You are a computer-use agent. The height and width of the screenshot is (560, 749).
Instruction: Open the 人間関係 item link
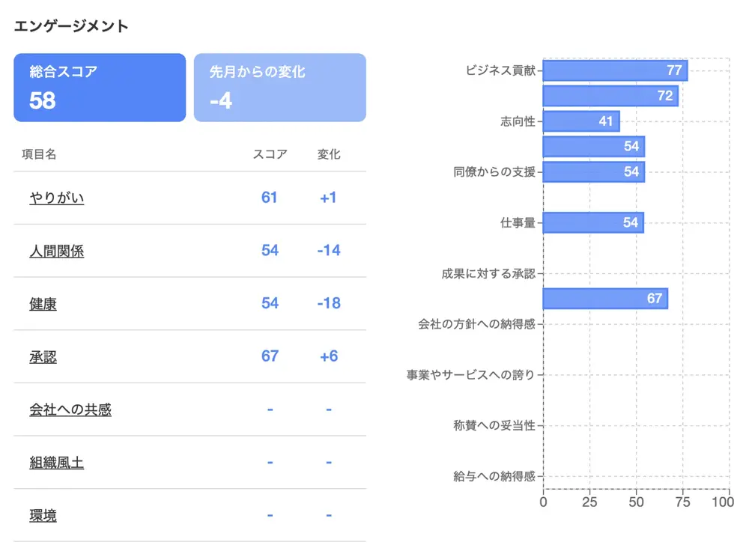tap(57, 252)
